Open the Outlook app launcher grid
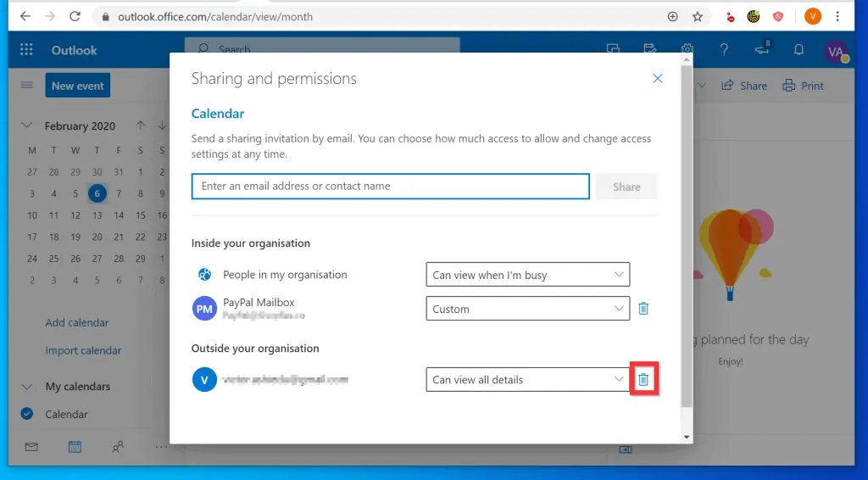The height and width of the screenshot is (480, 868). (x=26, y=50)
